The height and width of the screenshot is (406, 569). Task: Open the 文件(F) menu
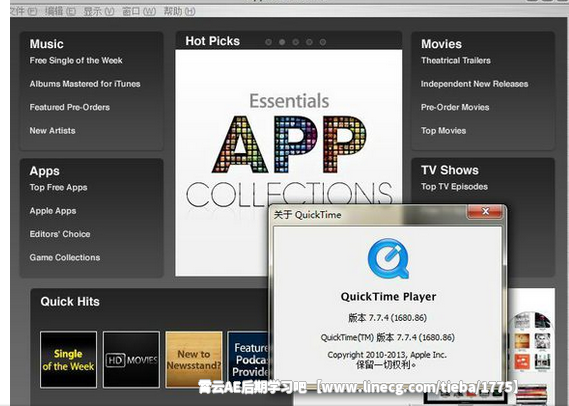tap(23, 12)
